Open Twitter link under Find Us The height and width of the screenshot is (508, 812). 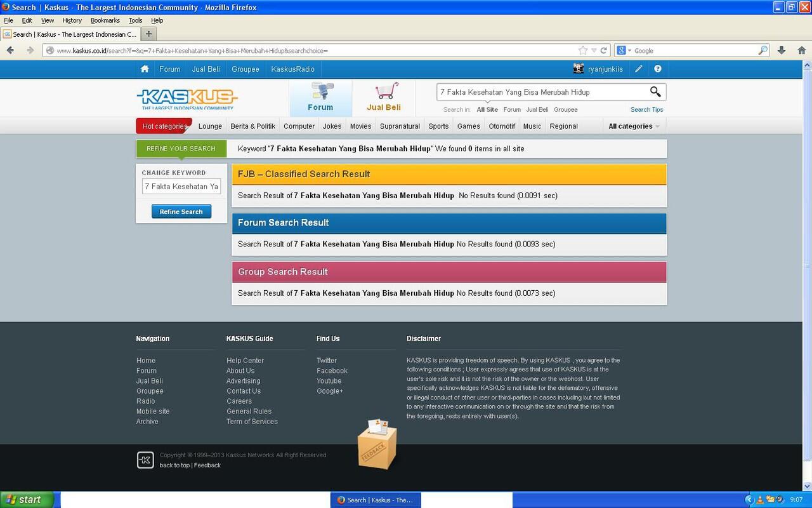327,360
